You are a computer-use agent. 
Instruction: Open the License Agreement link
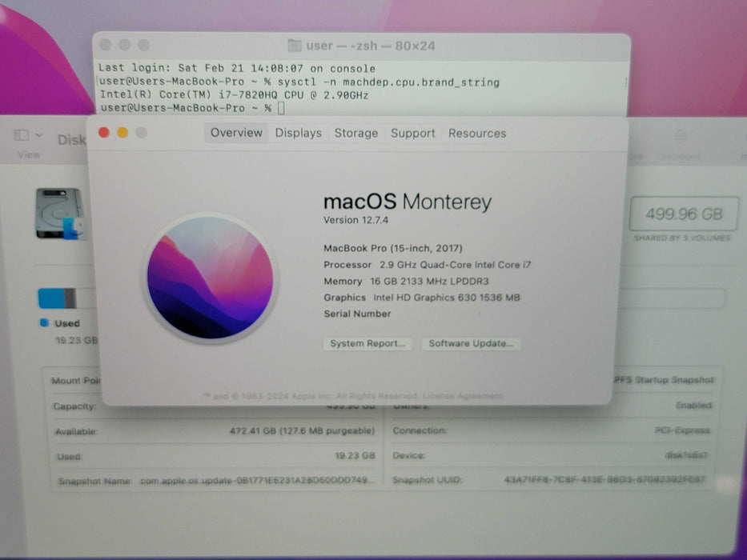[462, 396]
